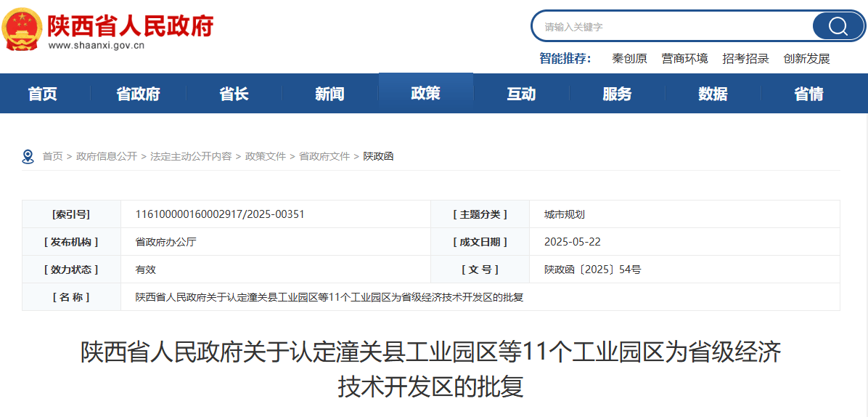Click the 省政府办公厅 publisher value
The width and height of the screenshot is (868, 417).
click(x=166, y=242)
